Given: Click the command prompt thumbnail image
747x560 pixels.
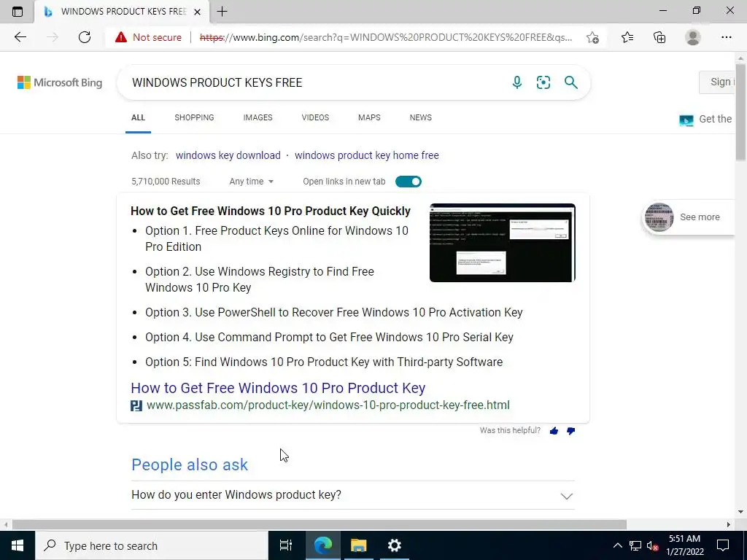Looking at the screenshot, I should tap(503, 243).
